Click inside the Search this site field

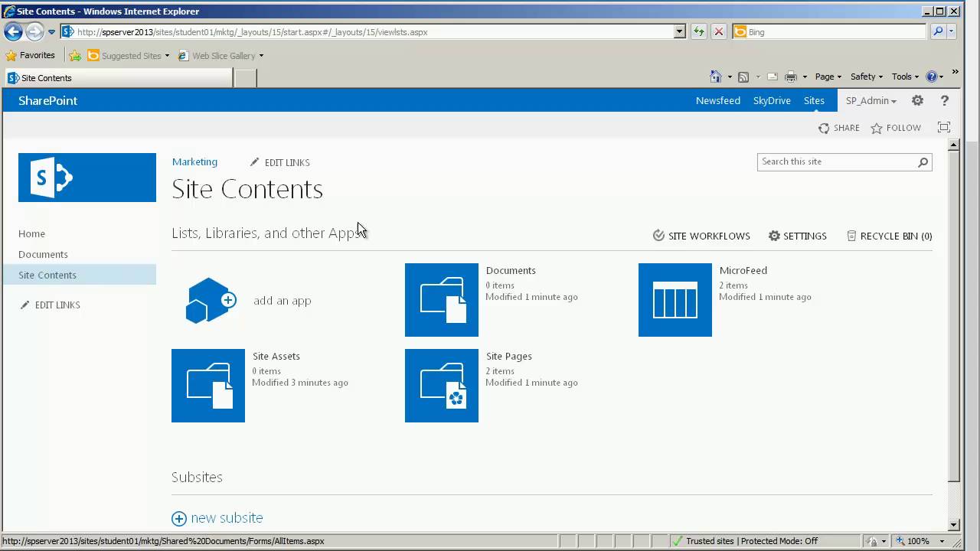pos(827,161)
